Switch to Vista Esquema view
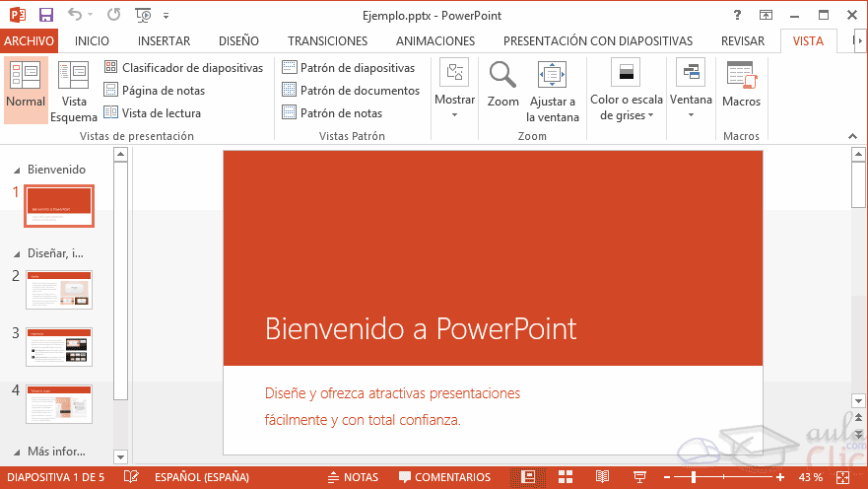 point(74,90)
